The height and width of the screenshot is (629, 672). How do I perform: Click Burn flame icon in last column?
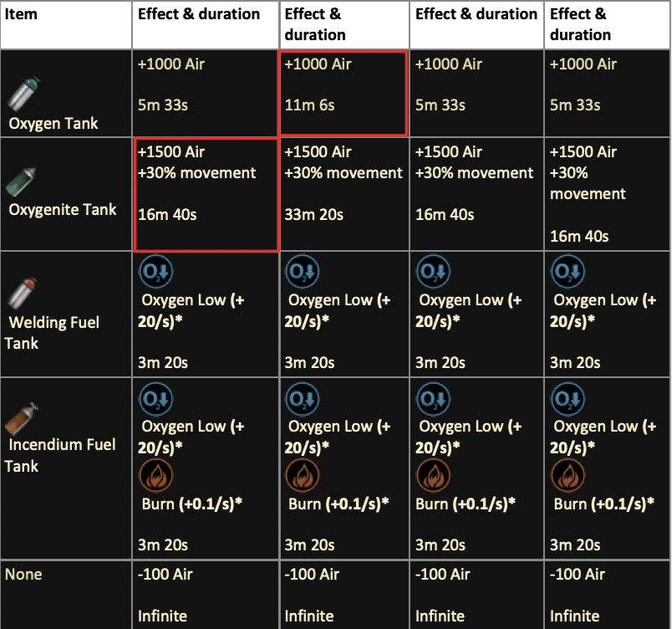(x=568, y=476)
